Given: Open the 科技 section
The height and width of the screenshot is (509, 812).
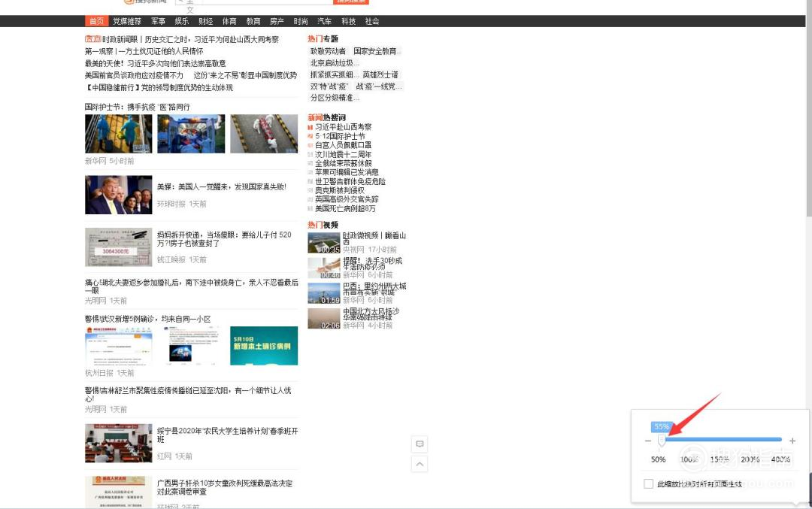Looking at the screenshot, I should pyautogui.click(x=349, y=21).
